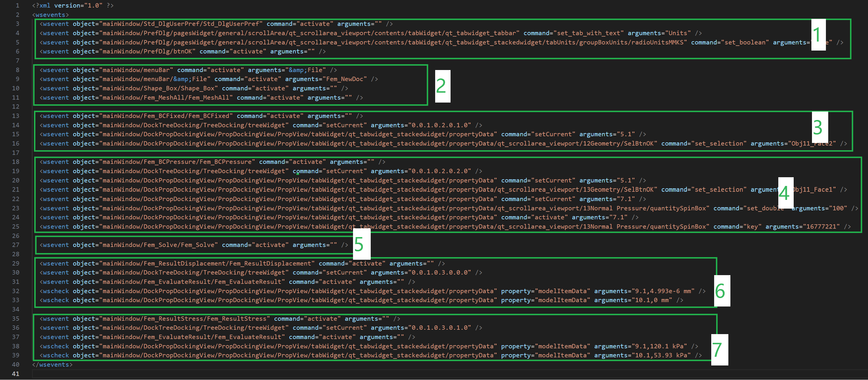
Task: Click the wsevents opening tag on line 2
Action: [x=50, y=15]
